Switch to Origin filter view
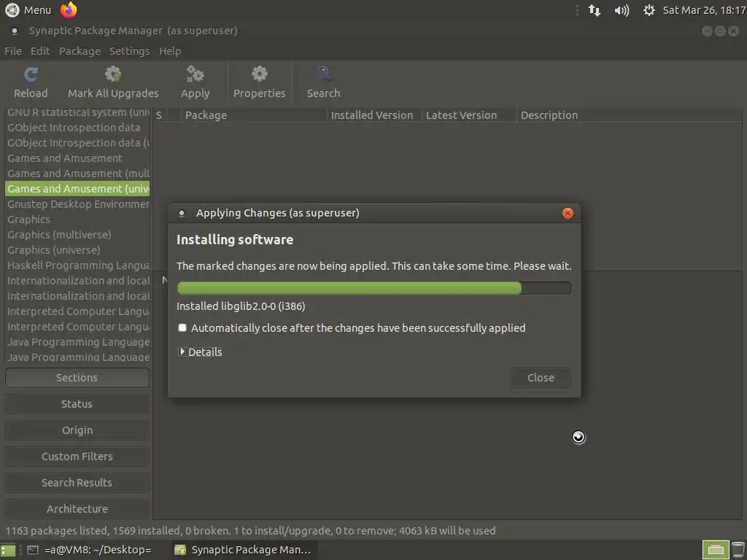Screen dimensions: 747x560 coord(77,430)
